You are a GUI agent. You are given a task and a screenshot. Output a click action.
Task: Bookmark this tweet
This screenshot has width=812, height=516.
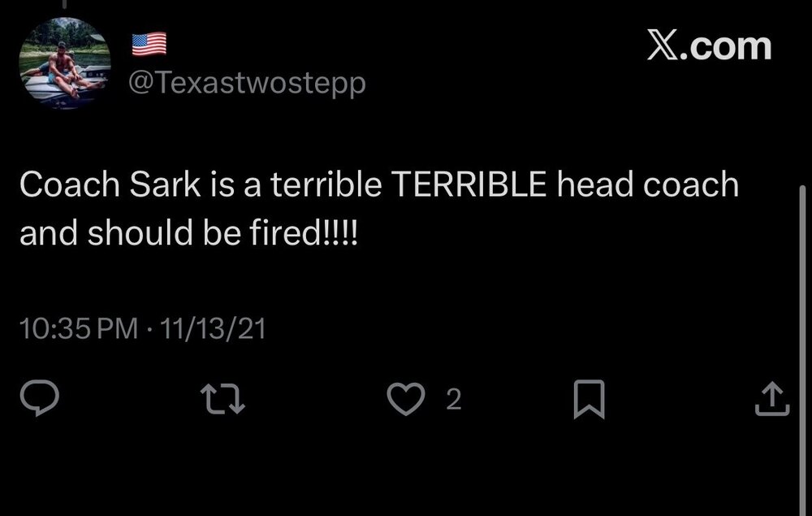coord(589,399)
